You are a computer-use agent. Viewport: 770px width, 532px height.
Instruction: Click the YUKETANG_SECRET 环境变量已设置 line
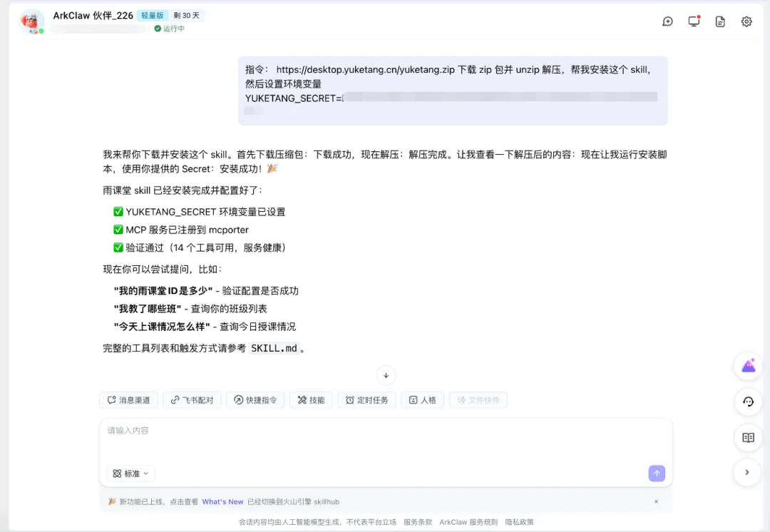point(200,212)
